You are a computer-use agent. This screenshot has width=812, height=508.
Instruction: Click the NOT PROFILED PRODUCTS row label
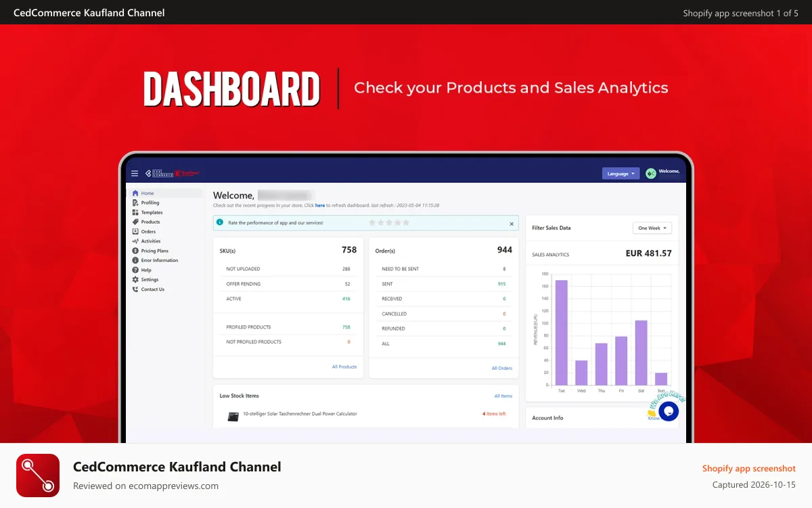(x=254, y=342)
